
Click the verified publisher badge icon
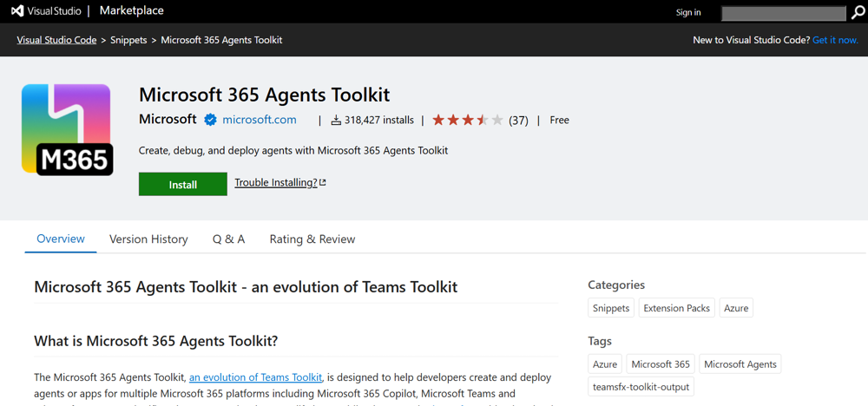pyautogui.click(x=210, y=120)
